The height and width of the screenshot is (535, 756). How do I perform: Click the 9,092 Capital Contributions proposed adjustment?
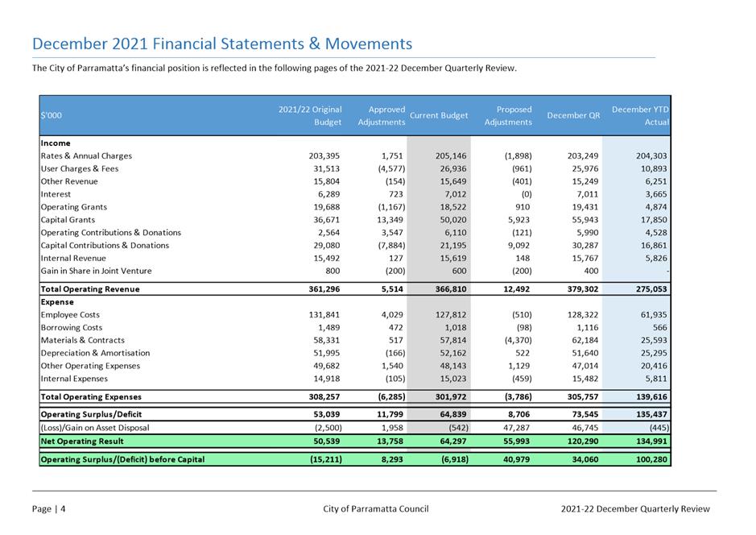pos(518,246)
